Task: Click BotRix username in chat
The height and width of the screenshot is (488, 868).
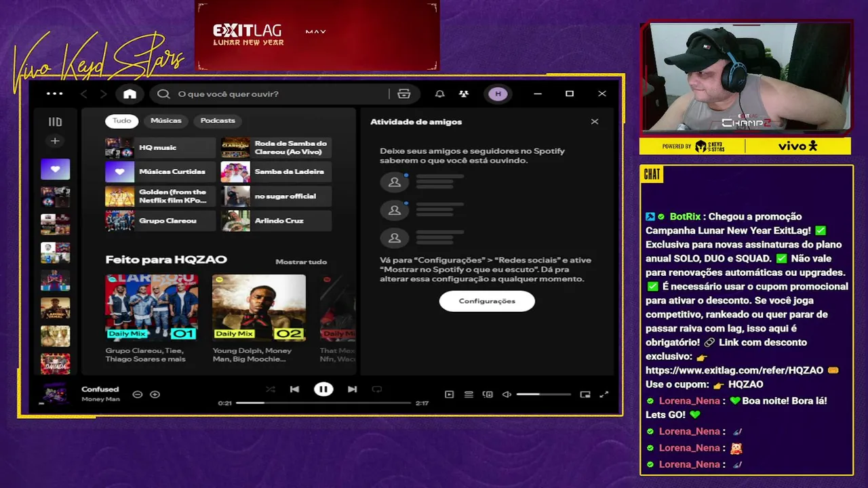Action: click(685, 217)
